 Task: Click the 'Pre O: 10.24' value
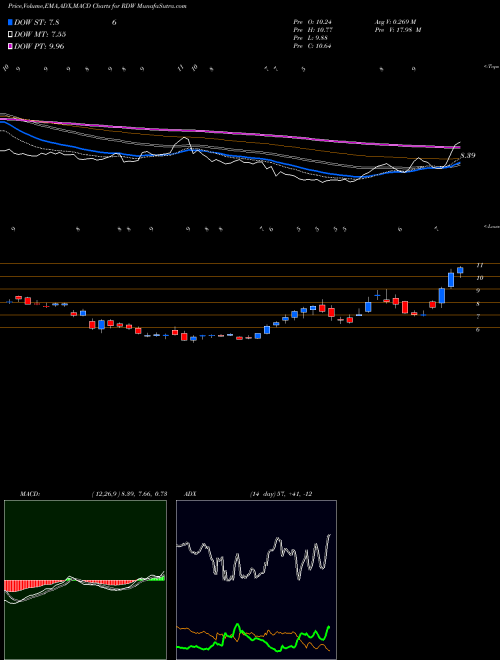pos(312,22)
